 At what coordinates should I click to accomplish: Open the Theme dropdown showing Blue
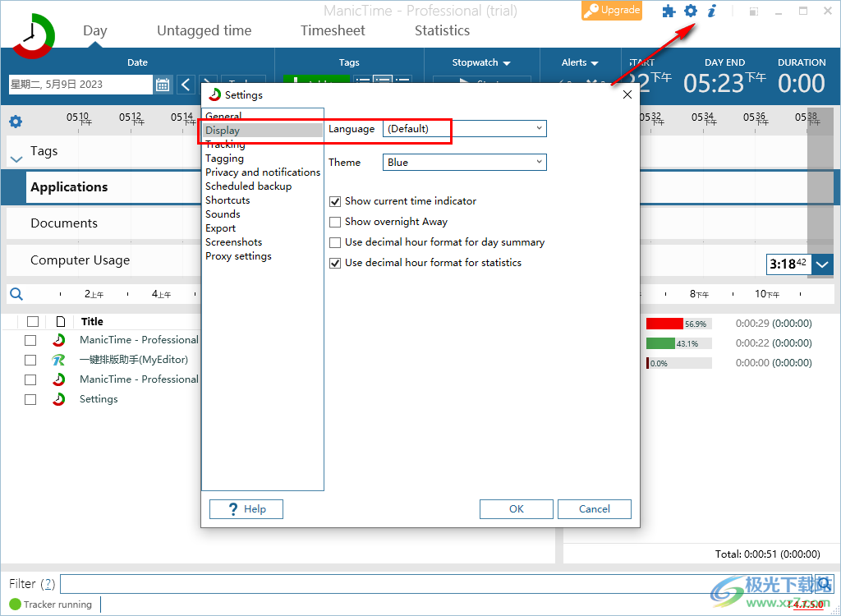tap(465, 162)
